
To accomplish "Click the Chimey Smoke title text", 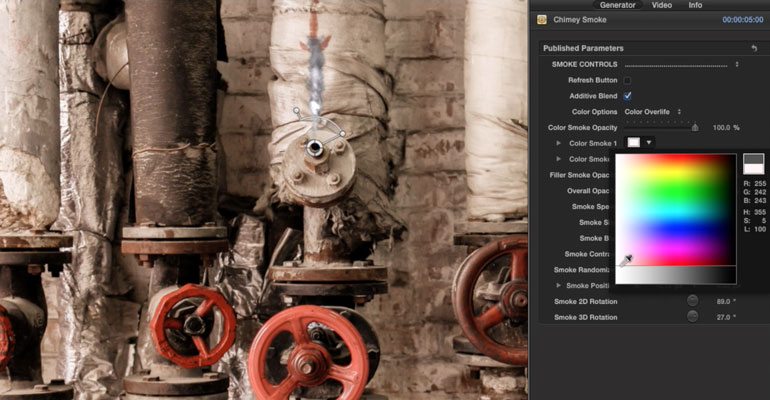I will (x=579, y=20).
